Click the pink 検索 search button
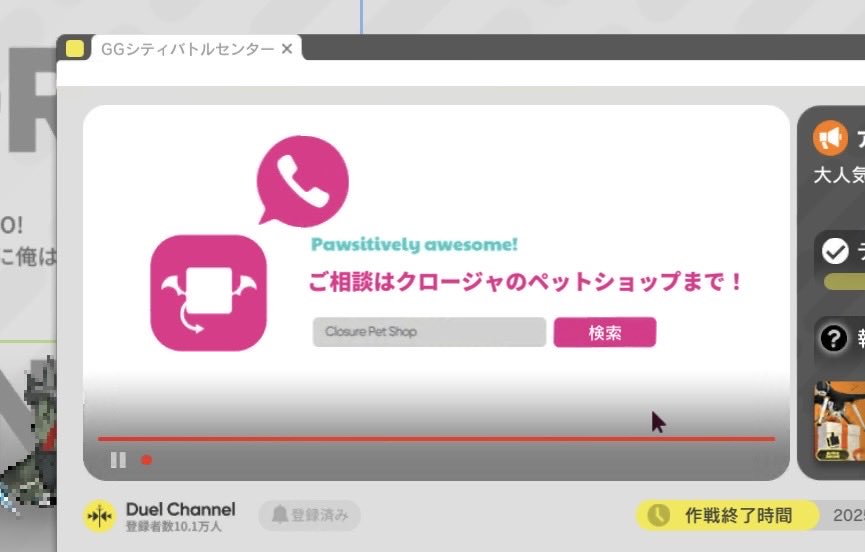The image size is (865, 552). (x=605, y=333)
